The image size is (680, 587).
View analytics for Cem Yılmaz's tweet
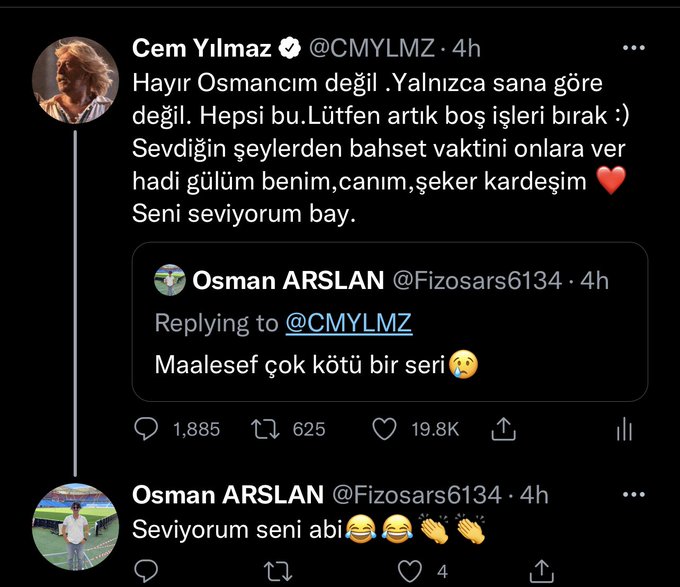click(x=623, y=429)
